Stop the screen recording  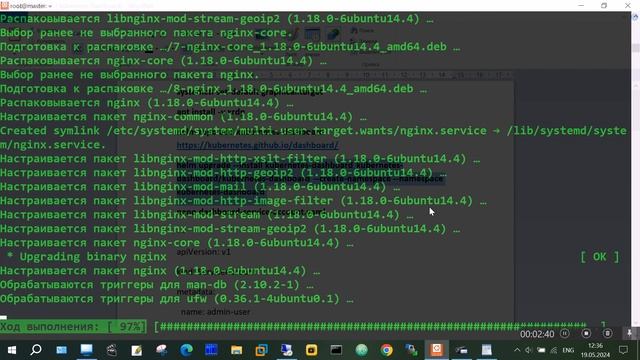(586, 333)
